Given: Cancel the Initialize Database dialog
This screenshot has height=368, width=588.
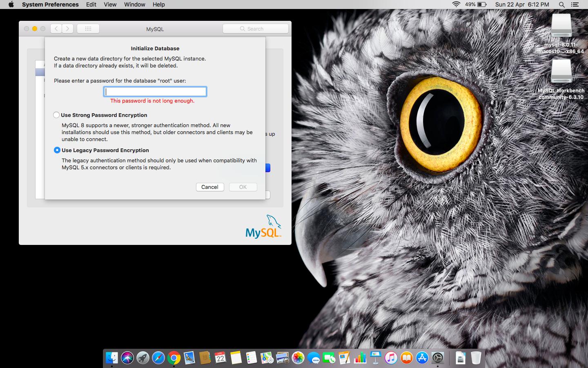Looking at the screenshot, I should point(210,187).
